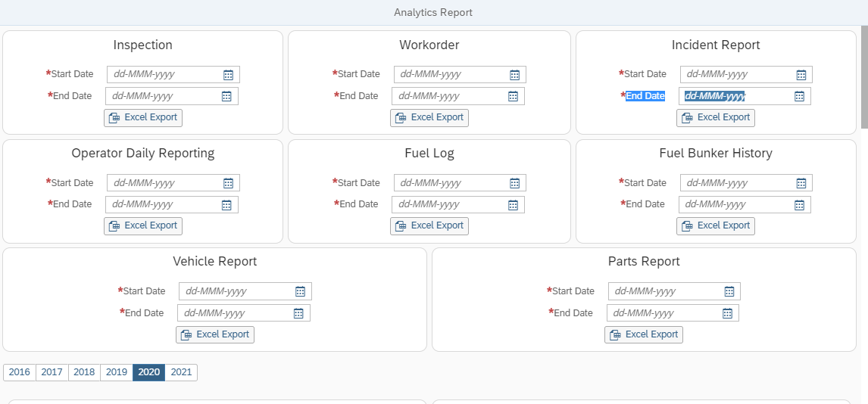
Task: Switch to the 2017 year tab
Action: point(52,372)
